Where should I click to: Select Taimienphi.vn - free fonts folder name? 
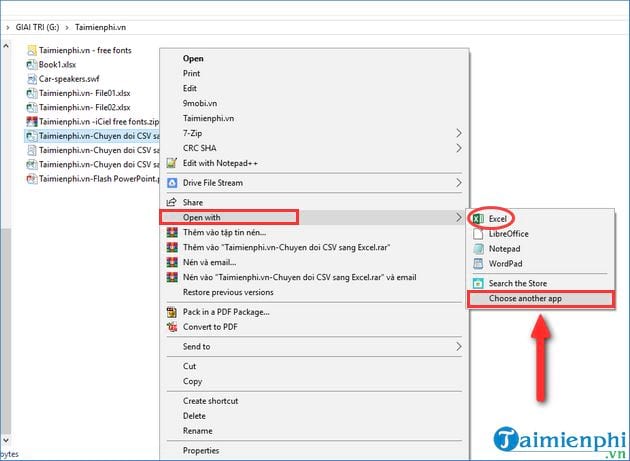[x=85, y=50]
